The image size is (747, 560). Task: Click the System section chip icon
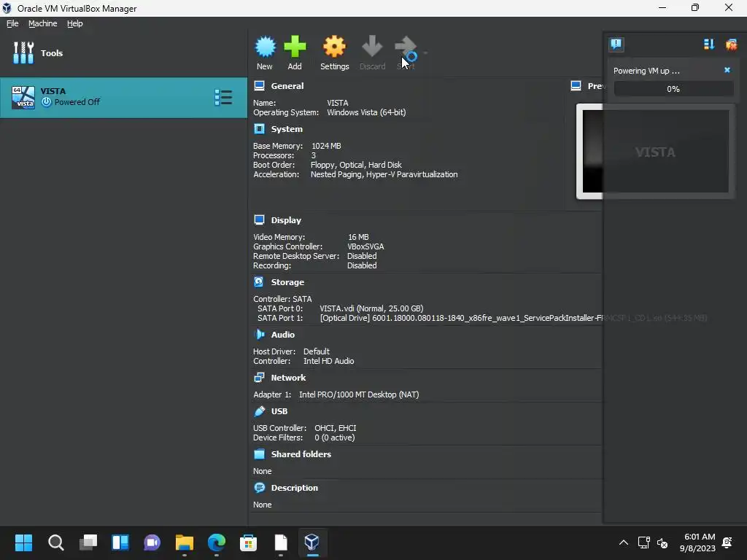pos(259,129)
